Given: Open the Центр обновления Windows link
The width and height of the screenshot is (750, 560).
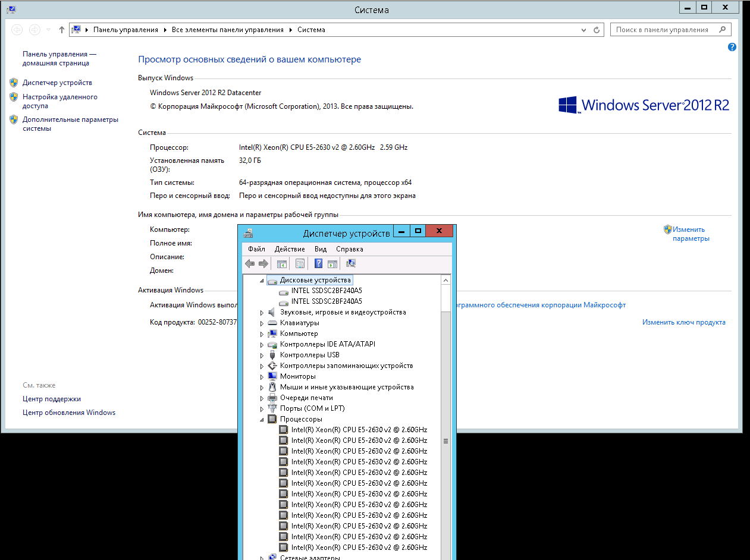Looking at the screenshot, I should coord(69,413).
